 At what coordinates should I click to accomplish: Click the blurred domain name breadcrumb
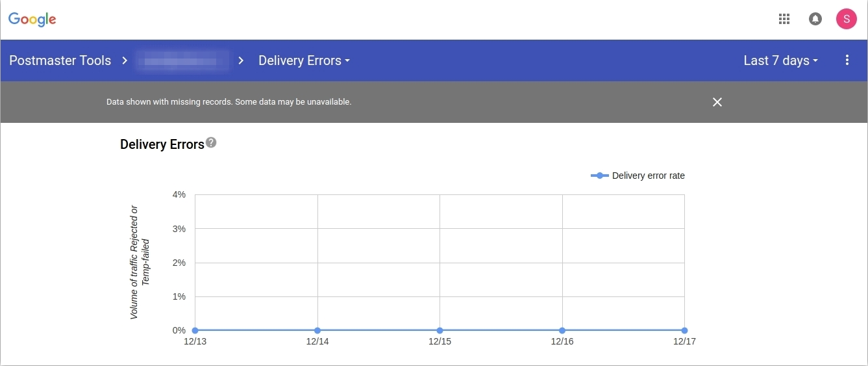pos(182,60)
